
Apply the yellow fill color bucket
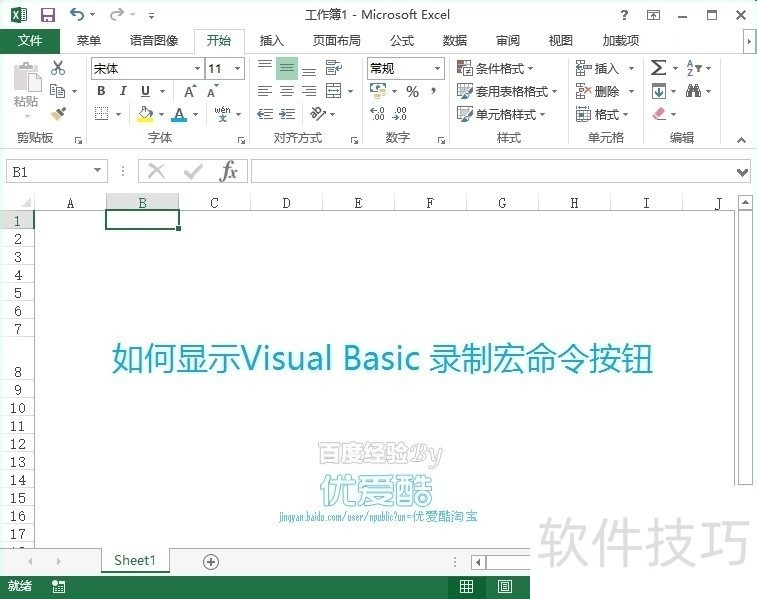coord(145,114)
